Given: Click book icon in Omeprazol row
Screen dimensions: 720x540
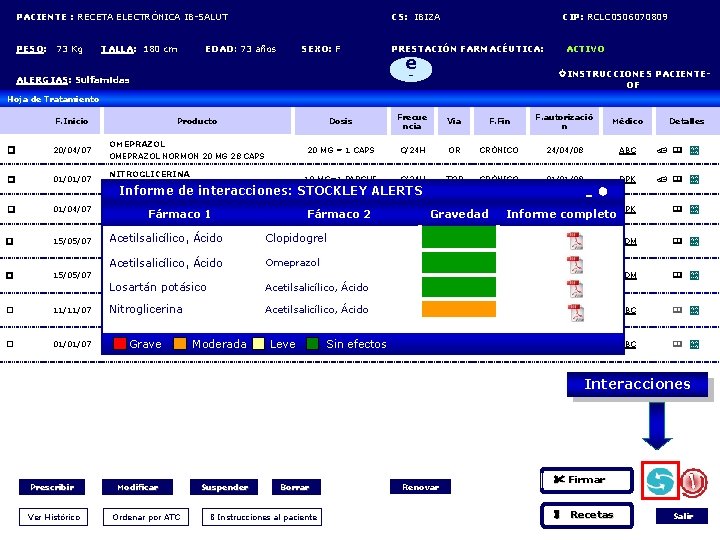Looking at the screenshot, I should coord(677,150).
